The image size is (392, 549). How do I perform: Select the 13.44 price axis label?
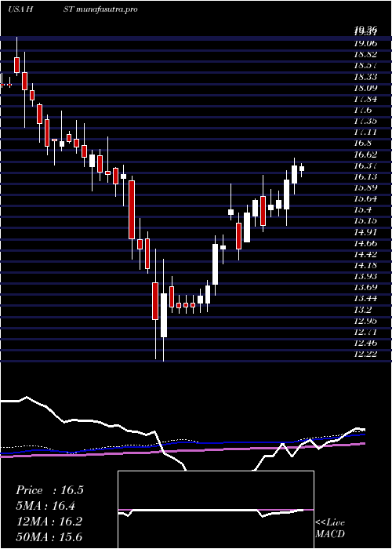point(365,298)
